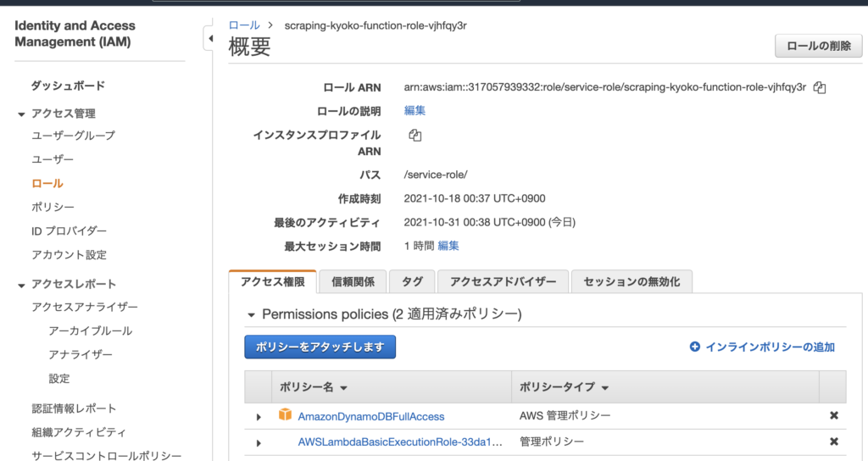Open 認証情報レポート in the sidebar
Viewport: 868px width, 461px height.
(75, 408)
